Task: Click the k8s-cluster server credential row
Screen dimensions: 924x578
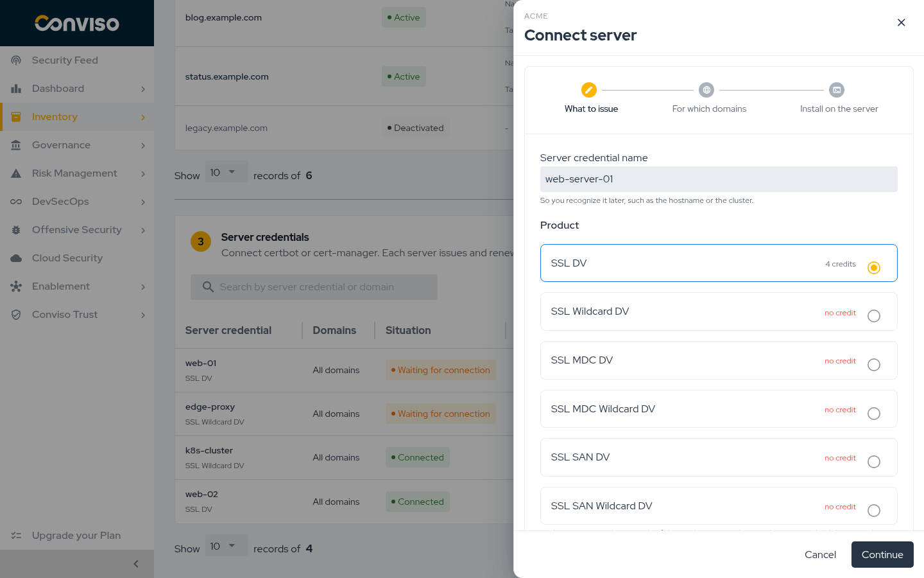Action: click(x=344, y=458)
